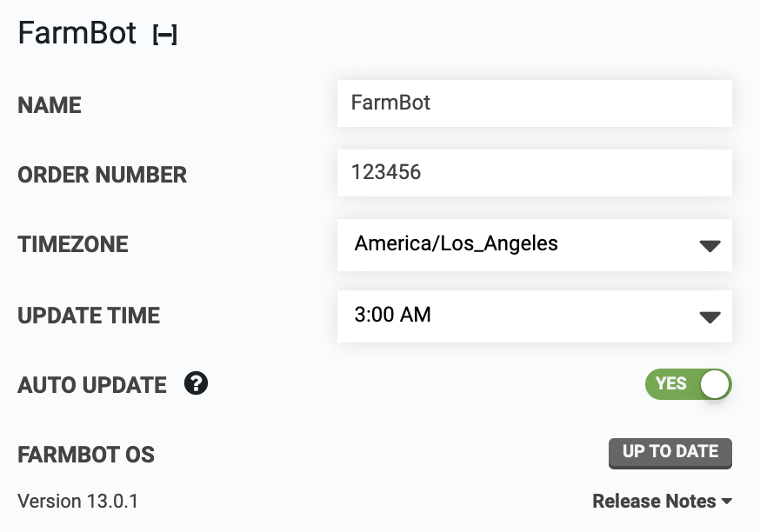The width and height of the screenshot is (760, 532).
Task: Toggle AUTO UPDATE off
Action: point(688,383)
